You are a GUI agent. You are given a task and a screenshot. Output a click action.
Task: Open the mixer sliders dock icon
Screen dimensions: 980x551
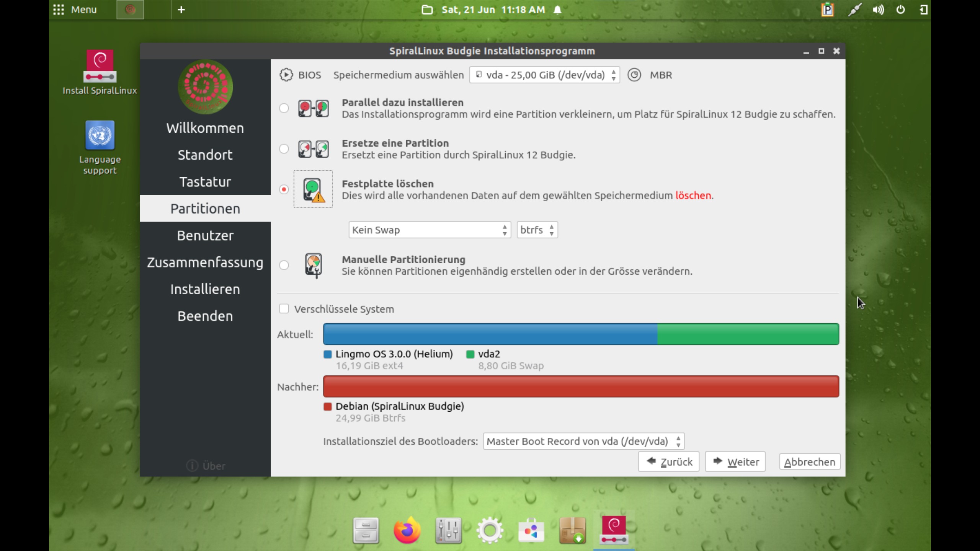(448, 530)
